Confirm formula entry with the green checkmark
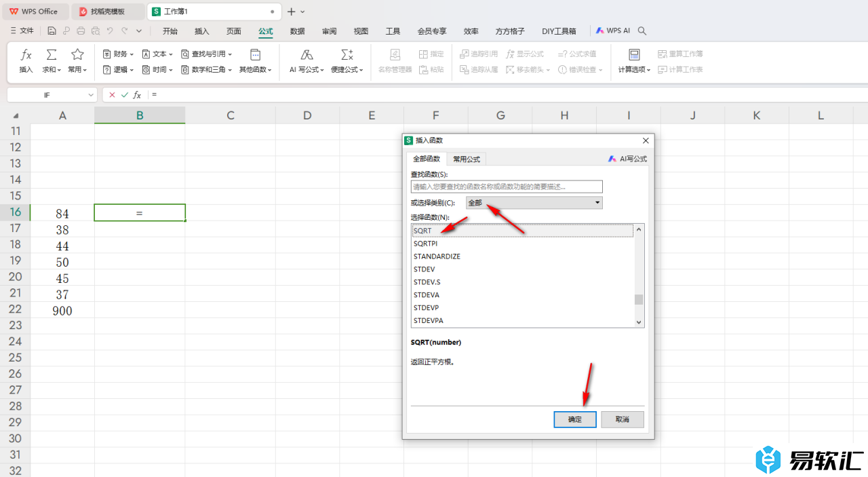 coord(124,95)
